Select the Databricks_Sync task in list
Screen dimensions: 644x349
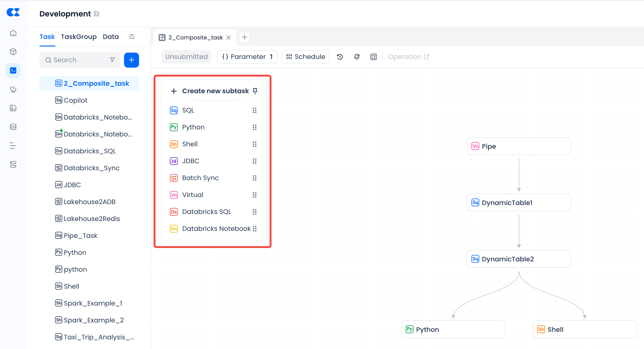[x=92, y=168]
